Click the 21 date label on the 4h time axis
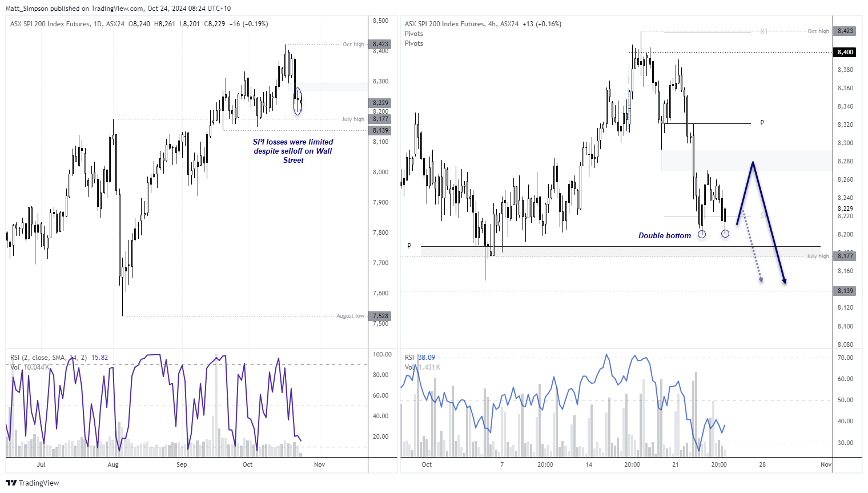 coord(676,464)
